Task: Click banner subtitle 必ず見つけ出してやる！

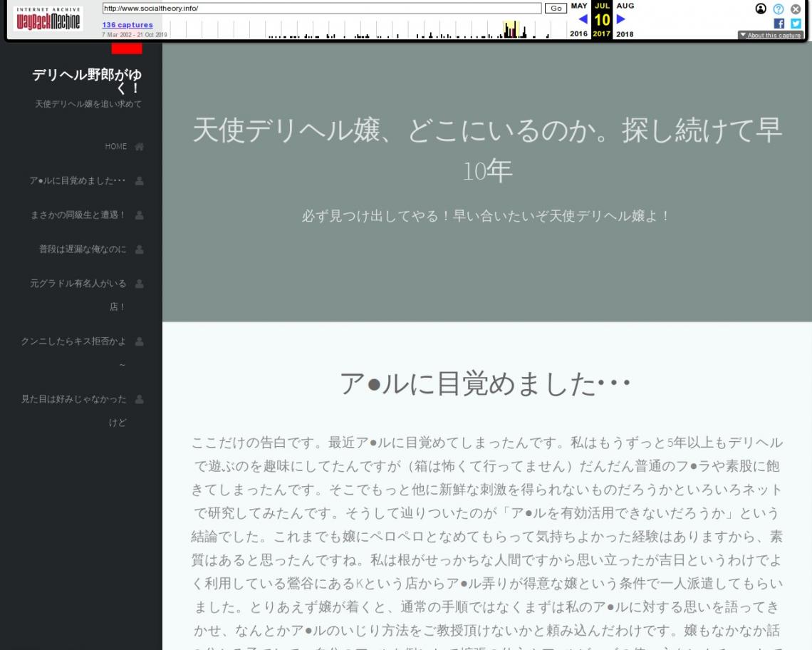Action: 486,216
